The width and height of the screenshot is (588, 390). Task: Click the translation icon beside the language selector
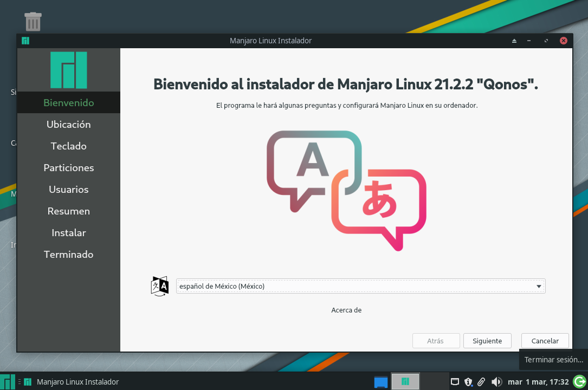tap(159, 286)
